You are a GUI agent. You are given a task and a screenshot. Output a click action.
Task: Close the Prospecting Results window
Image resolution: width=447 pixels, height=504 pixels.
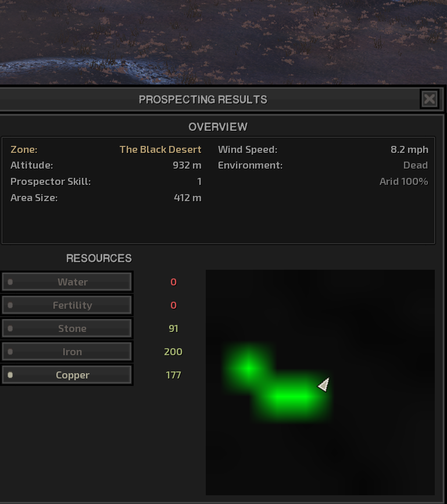tap(430, 99)
